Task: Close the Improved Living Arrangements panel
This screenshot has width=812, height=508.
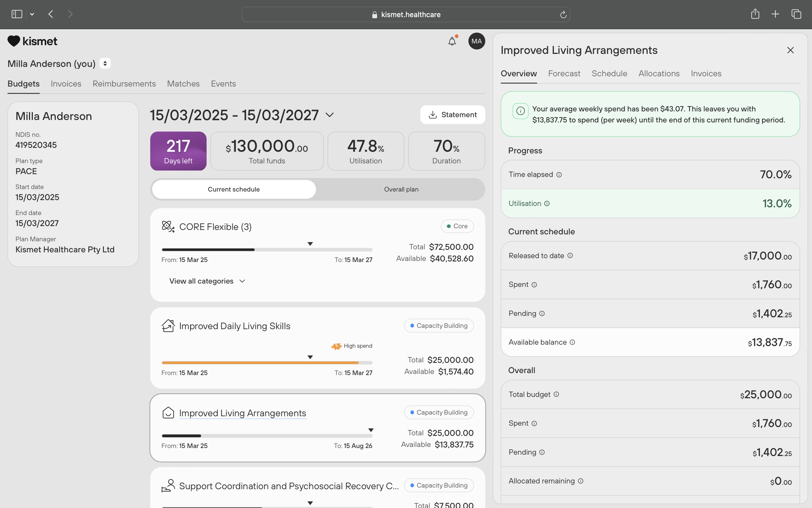Action: 790,50
